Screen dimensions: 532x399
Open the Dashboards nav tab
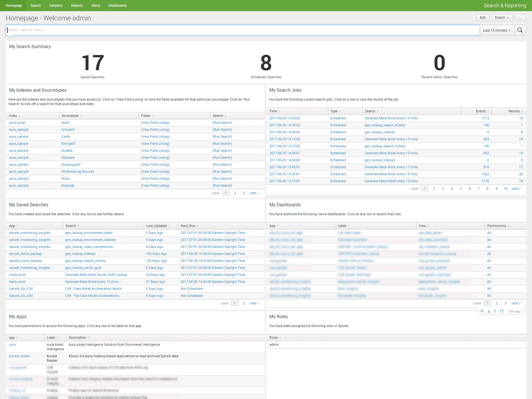[117, 6]
